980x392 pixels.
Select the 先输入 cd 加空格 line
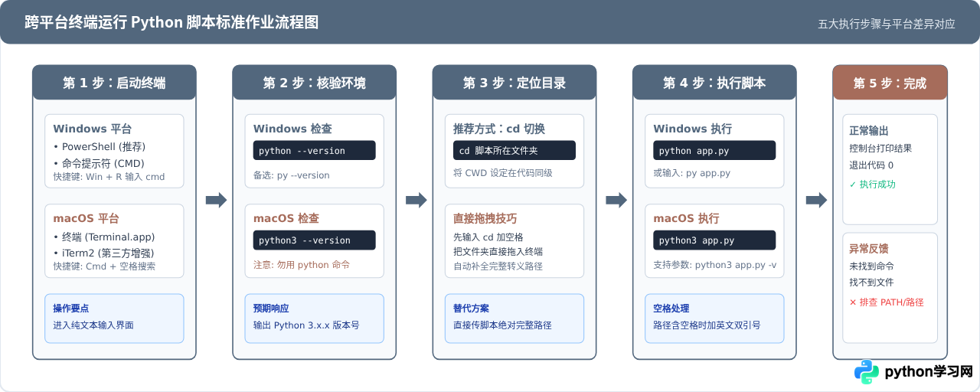[488, 237]
